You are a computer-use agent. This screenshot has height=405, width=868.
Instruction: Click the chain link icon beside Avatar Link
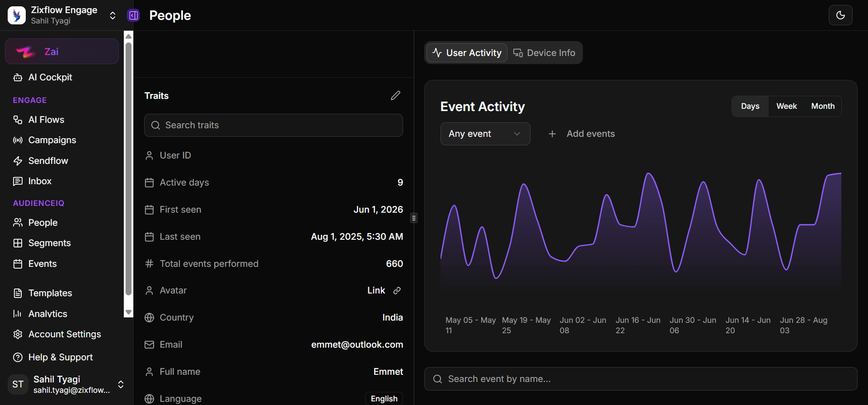[397, 291]
